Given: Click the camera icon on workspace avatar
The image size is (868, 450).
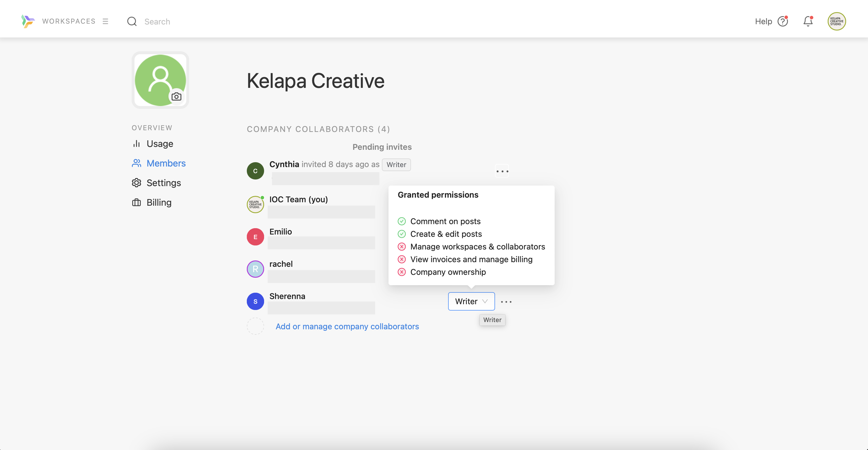Looking at the screenshot, I should [x=176, y=97].
